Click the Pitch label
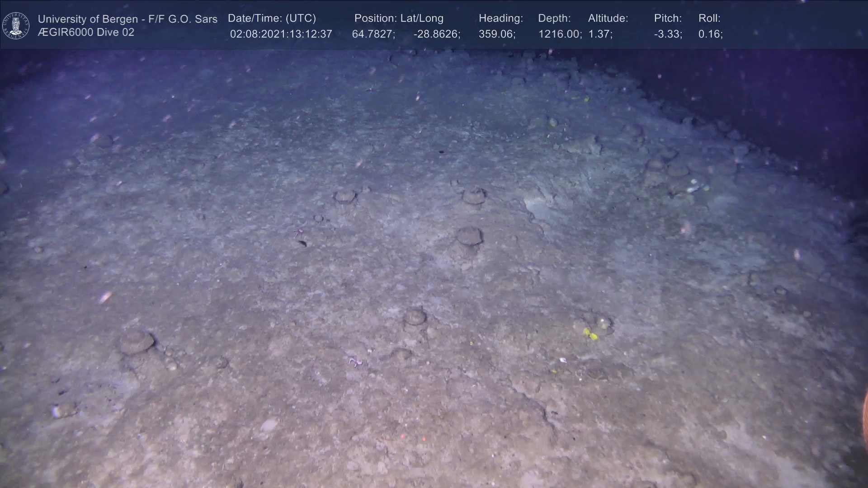 [667, 19]
